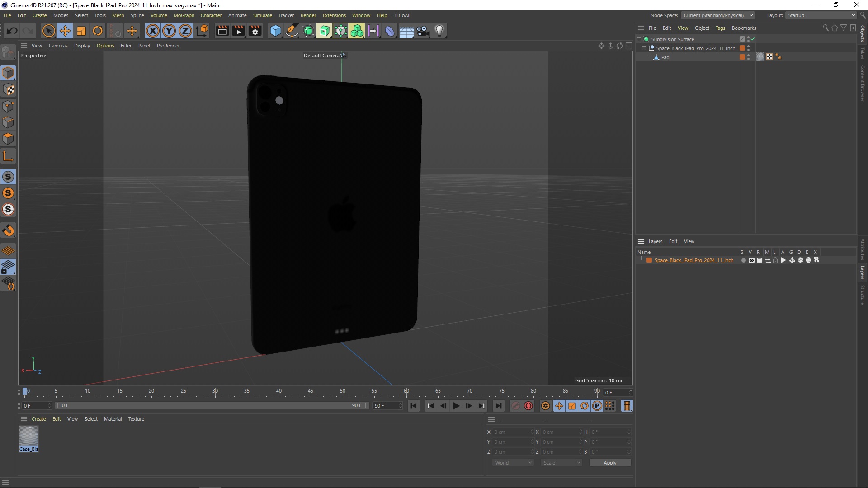Screen dimensions: 868x488
Task: Step to next frame
Action: pyautogui.click(x=469, y=406)
